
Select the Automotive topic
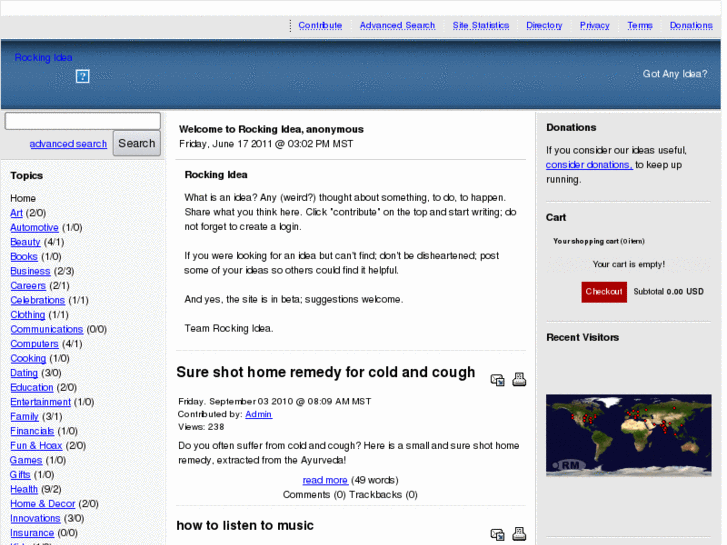click(34, 228)
